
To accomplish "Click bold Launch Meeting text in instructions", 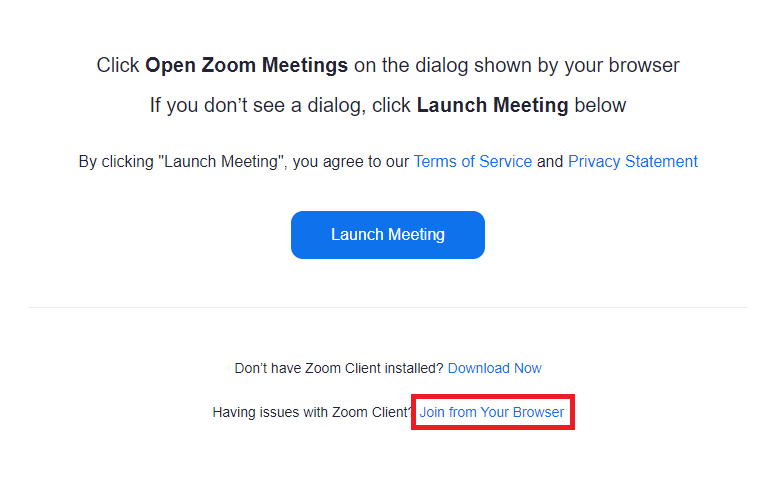I will (x=492, y=105).
